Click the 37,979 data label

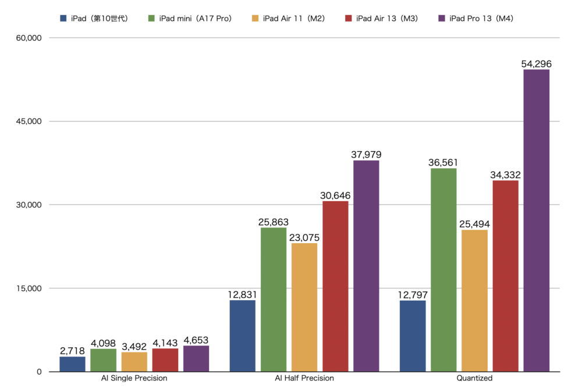click(x=366, y=154)
